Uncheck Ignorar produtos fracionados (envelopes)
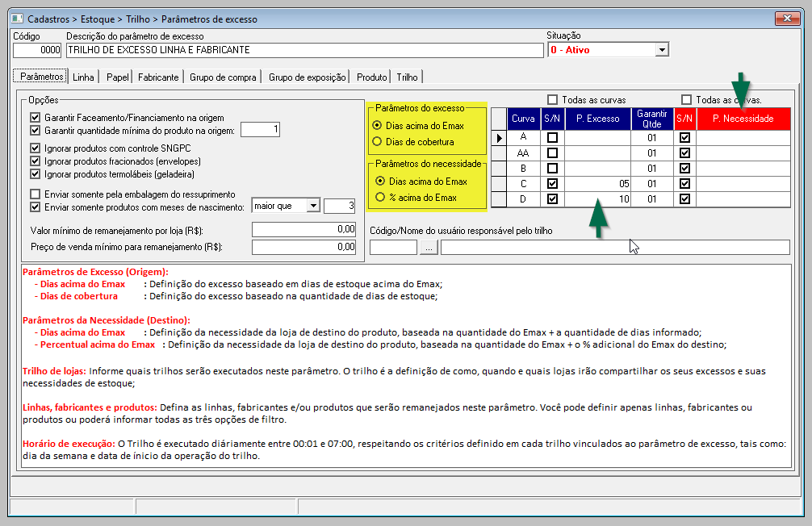Image resolution: width=812 pixels, height=526 pixels. tap(36, 161)
